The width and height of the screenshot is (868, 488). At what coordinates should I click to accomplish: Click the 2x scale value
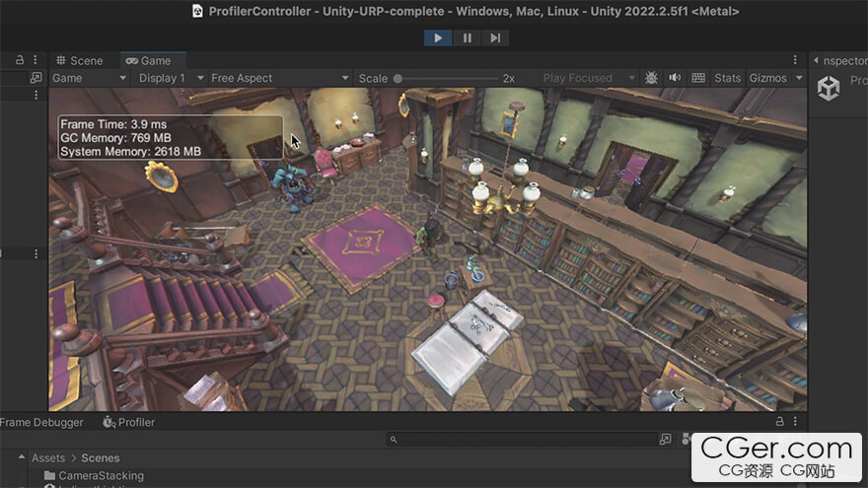509,79
